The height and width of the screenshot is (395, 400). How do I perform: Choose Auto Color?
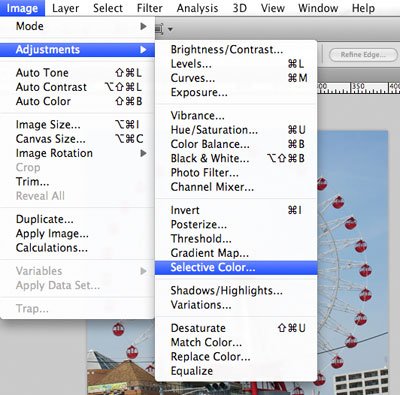(x=77, y=101)
